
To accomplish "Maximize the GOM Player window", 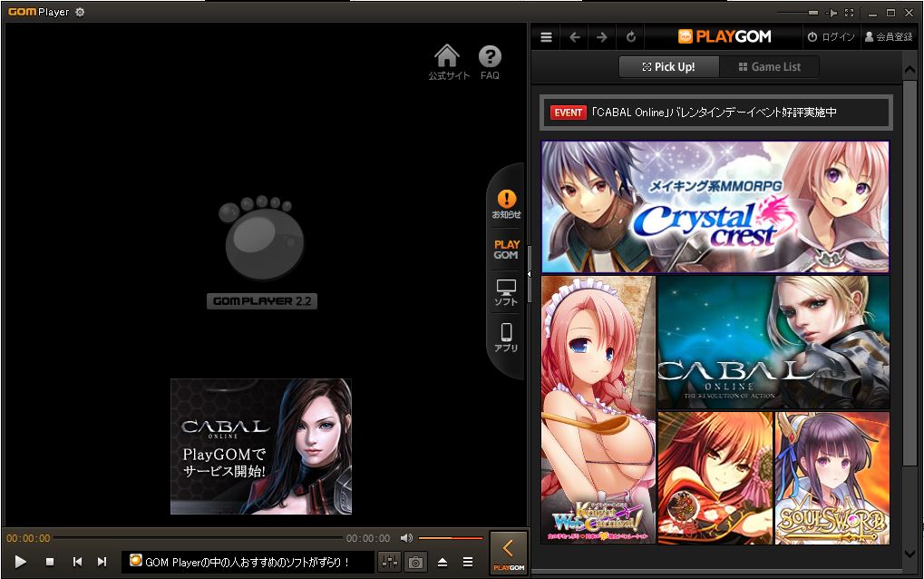I will [891, 13].
